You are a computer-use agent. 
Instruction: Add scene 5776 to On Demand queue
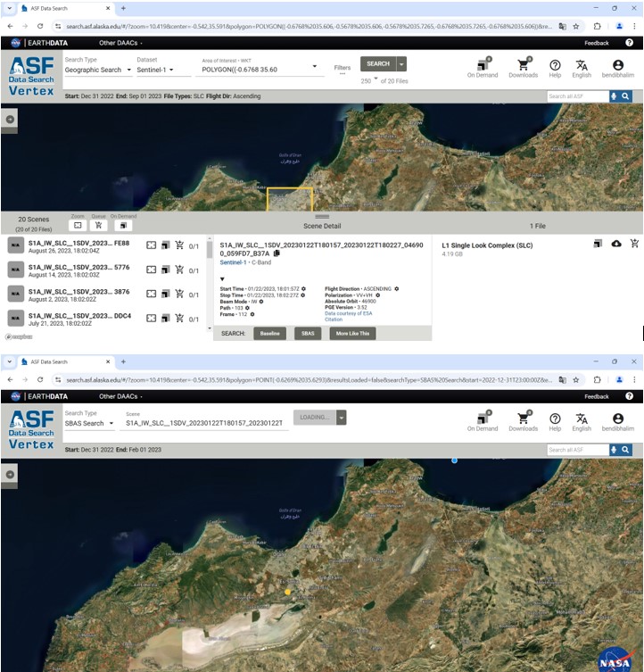[x=165, y=270]
